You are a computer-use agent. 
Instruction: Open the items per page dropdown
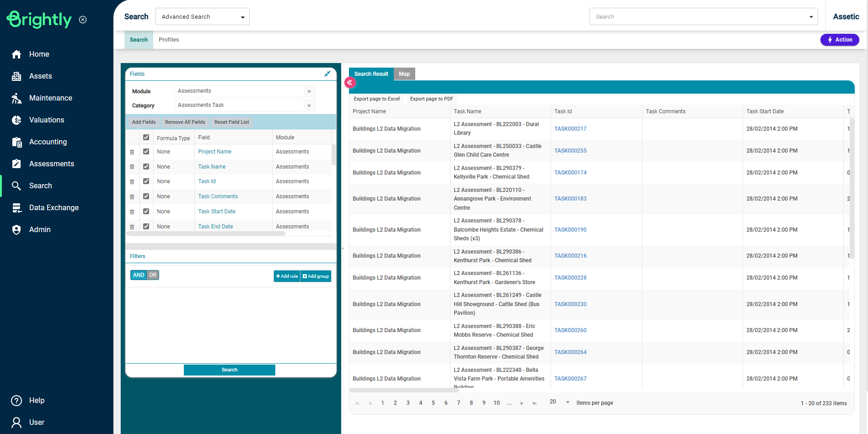click(568, 402)
